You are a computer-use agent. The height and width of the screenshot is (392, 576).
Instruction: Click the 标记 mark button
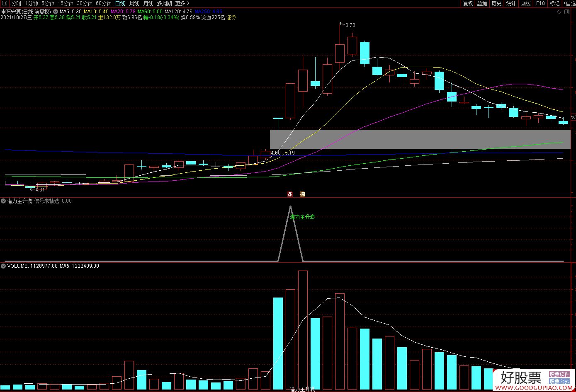click(554, 3)
